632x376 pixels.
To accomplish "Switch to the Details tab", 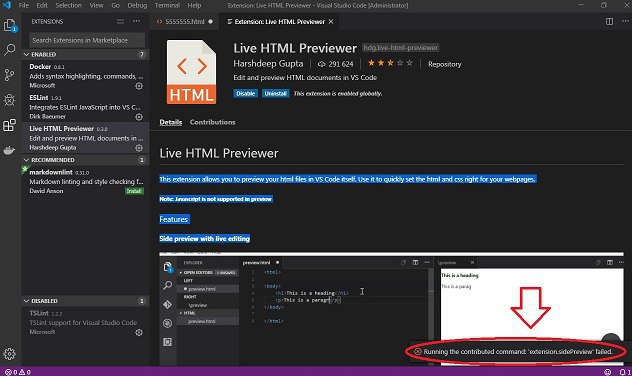I will (x=170, y=122).
